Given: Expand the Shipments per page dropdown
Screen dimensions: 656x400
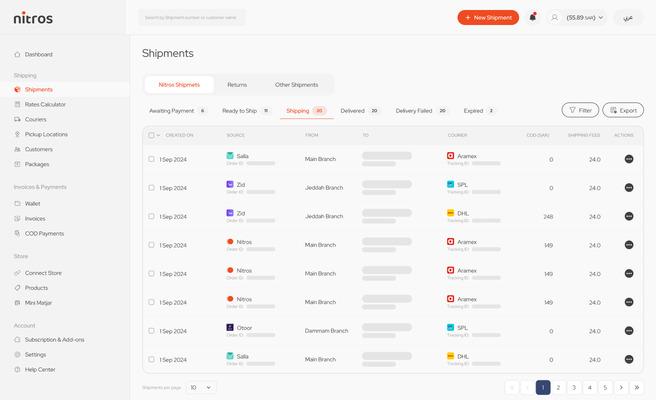Looking at the screenshot, I should 201,387.
